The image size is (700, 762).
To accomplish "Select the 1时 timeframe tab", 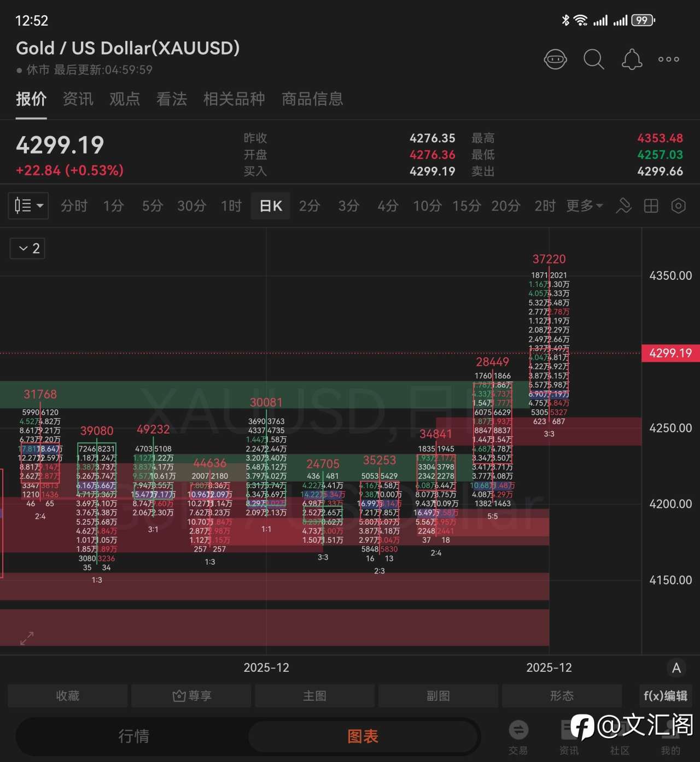I will [x=230, y=206].
